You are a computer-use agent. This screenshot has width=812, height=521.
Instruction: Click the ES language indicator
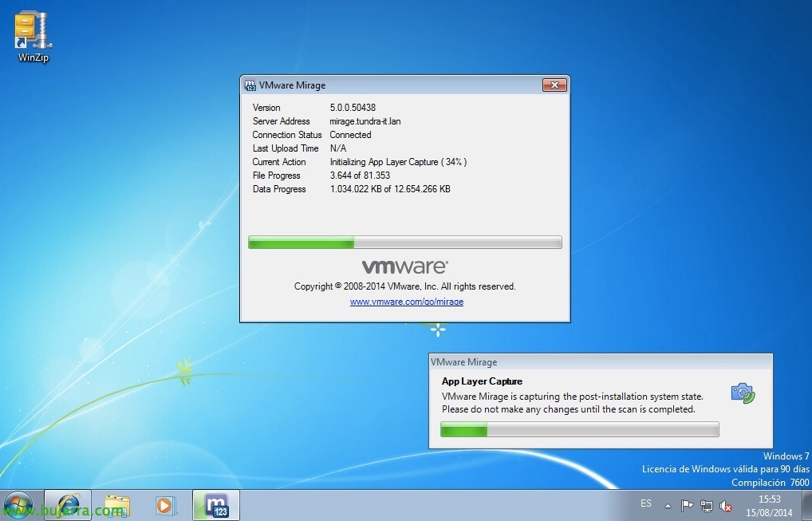click(646, 503)
